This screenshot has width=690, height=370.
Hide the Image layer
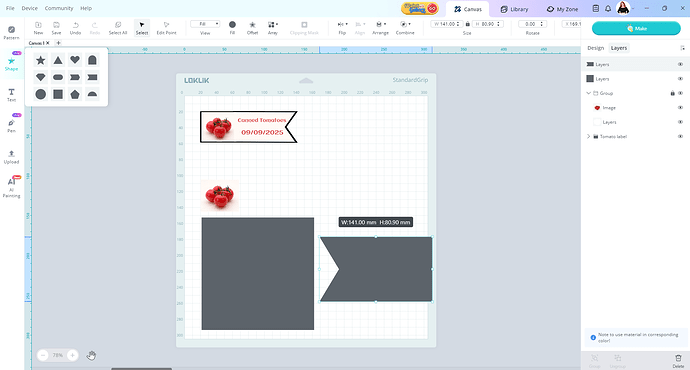tap(680, 108)
